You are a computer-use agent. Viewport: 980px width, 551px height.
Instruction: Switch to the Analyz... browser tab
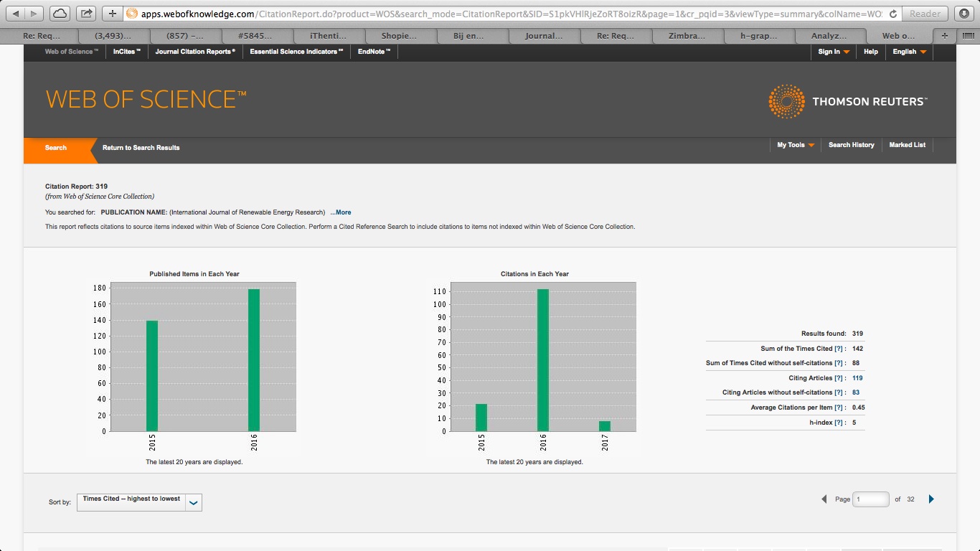(x=829, y=35)
